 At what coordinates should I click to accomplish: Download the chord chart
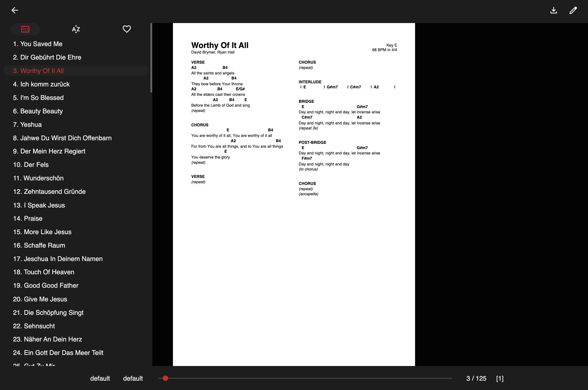(553, 10)
